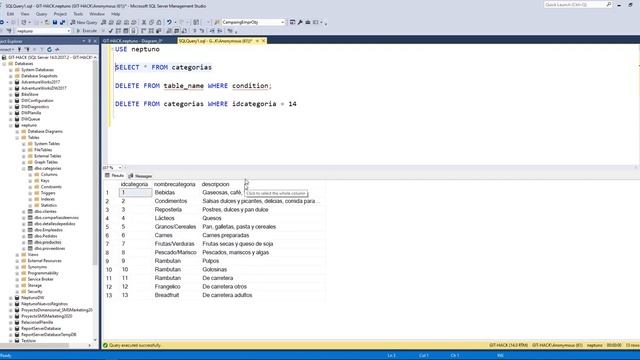This screenshot has width=640, height=360.
Task: Click the nombrecategoria column header
Action: pos(175,184)
